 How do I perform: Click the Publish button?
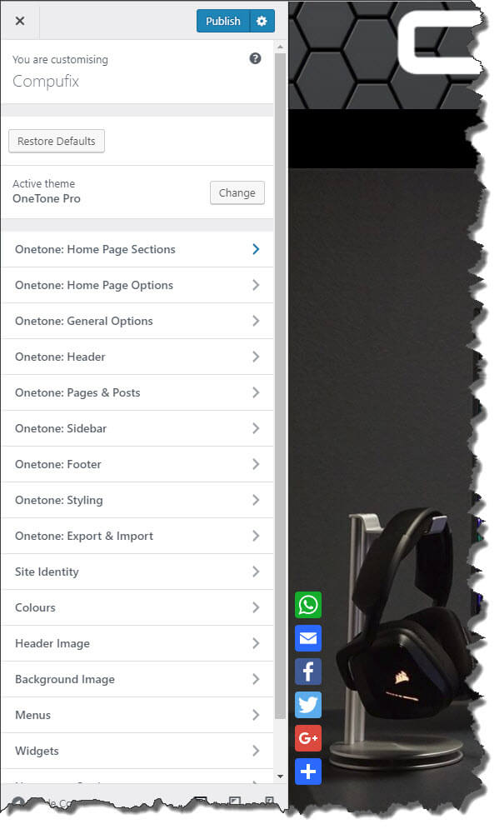[223, 21]
